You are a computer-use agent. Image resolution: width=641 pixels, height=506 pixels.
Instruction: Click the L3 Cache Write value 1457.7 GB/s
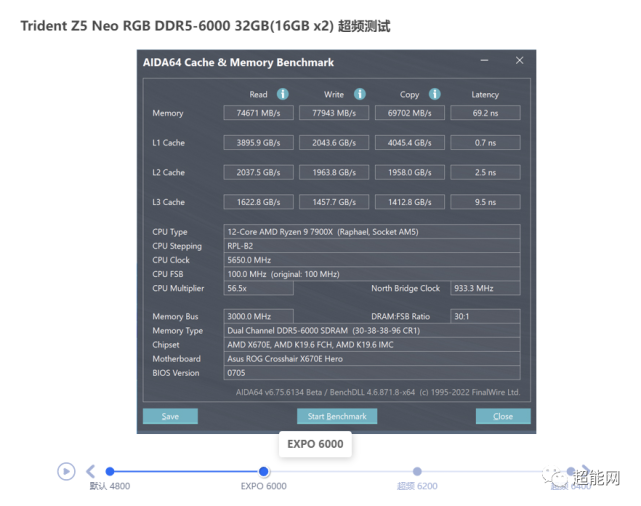pos(334,202)
